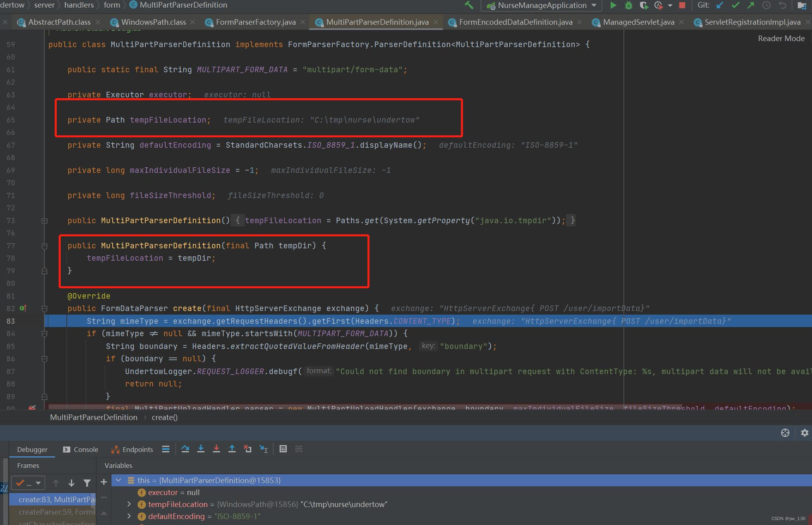Select the createParser:59 stack frame

(x=56, y=512)
